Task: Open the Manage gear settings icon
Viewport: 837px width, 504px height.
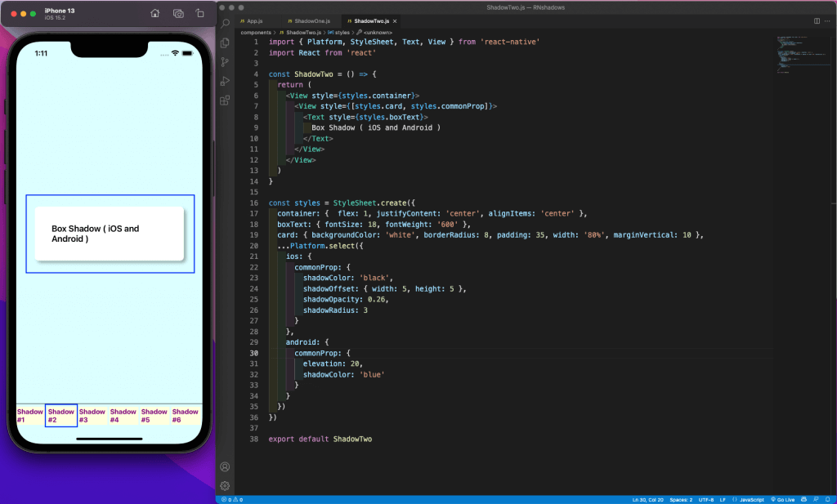Action: [226, 485]
